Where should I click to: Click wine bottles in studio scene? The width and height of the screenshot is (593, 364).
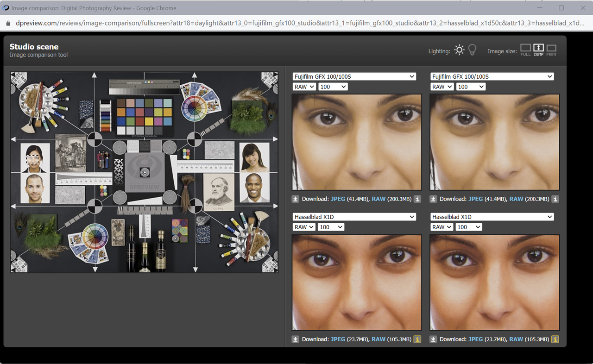click(x=146, y=248)
